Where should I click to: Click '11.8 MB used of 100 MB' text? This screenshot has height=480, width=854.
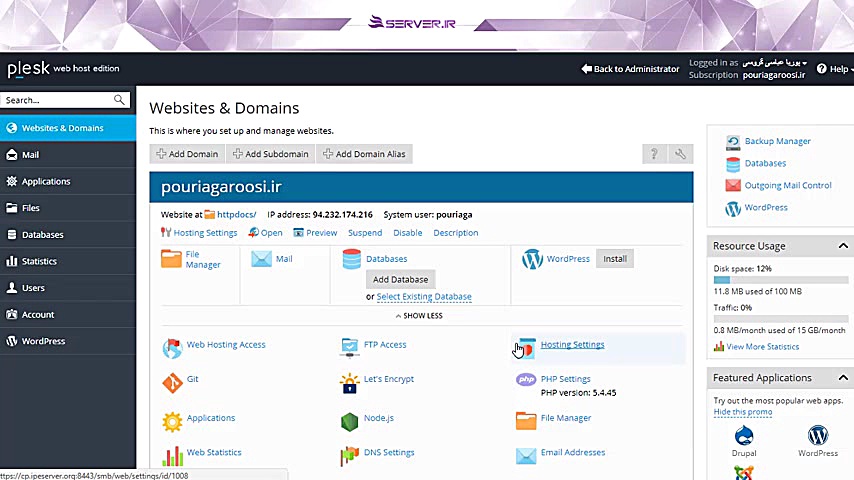point(758,291)
